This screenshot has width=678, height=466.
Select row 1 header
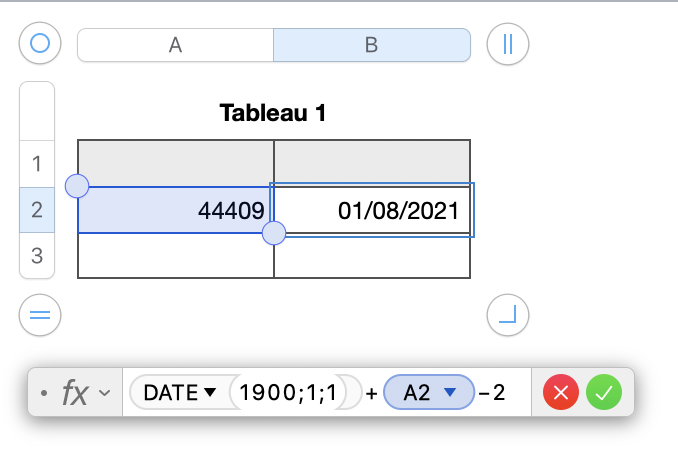pos(37,163)
